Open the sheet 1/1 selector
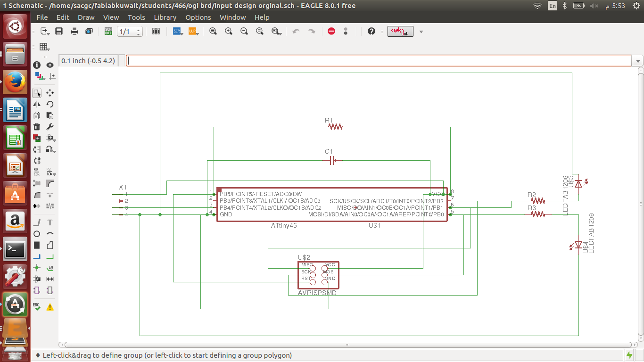644x362 pixels. (129, 32)
